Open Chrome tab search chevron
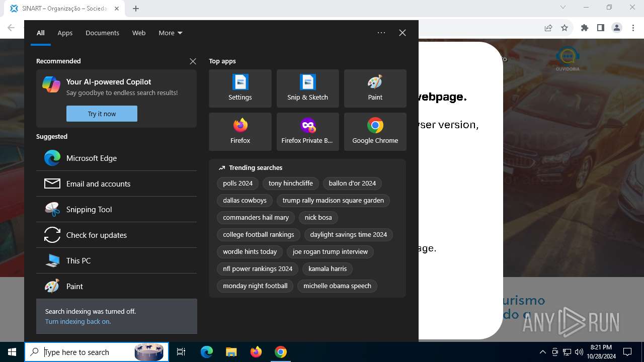644x362 pixels. click(x=563, y=8)
